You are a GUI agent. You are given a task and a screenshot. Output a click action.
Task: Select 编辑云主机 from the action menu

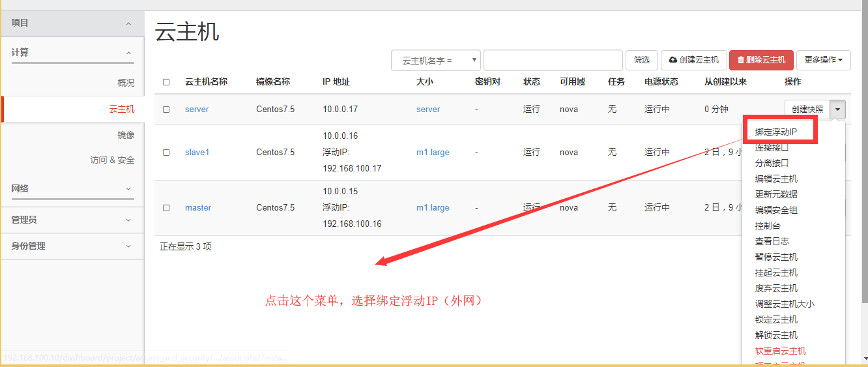[775, 179]
